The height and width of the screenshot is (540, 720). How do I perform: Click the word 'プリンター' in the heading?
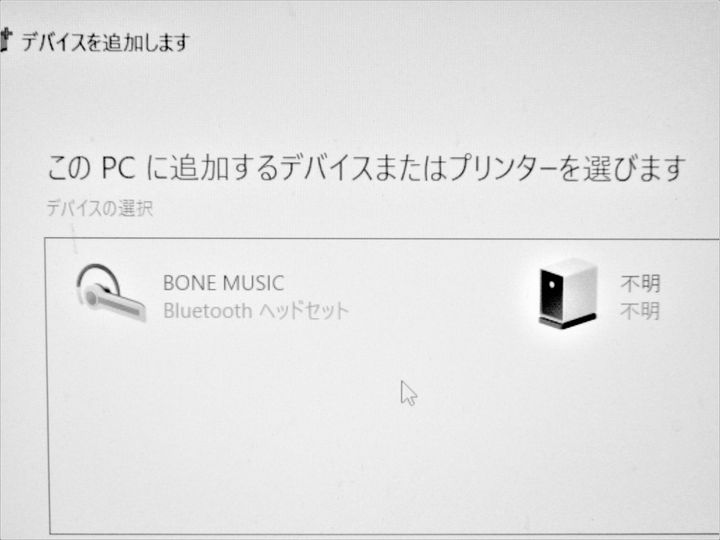tap(503, 168)
